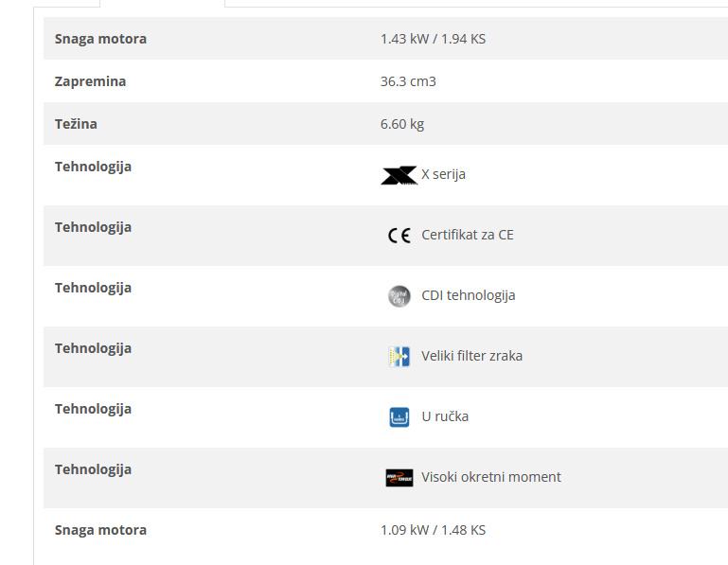Image resolution: width=728 pixels, height=565 pixels.
Task: Click the Tehnologija label beside X serija
Action: point(93,167)
